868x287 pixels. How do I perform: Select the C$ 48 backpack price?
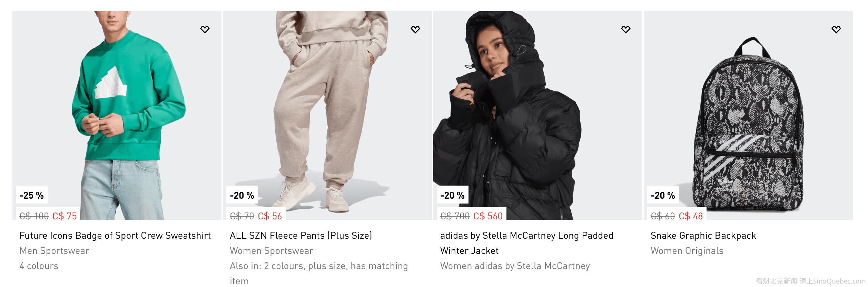click(691, 216)
